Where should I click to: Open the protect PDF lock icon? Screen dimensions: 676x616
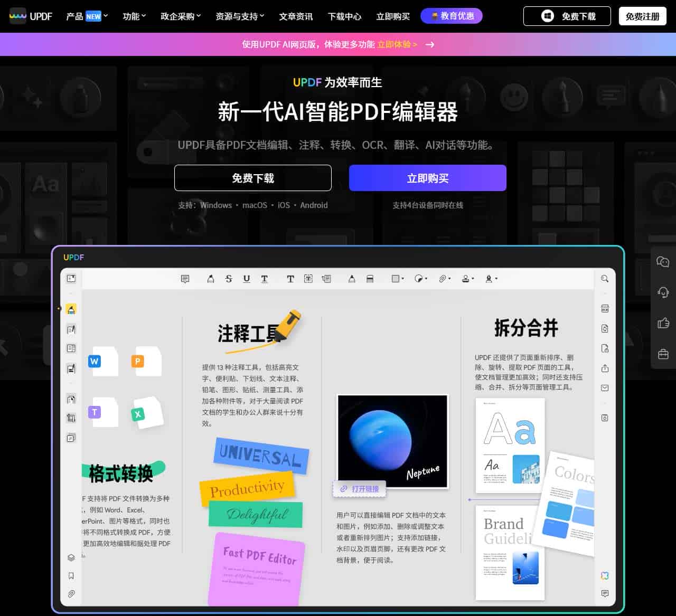point(605,348)
